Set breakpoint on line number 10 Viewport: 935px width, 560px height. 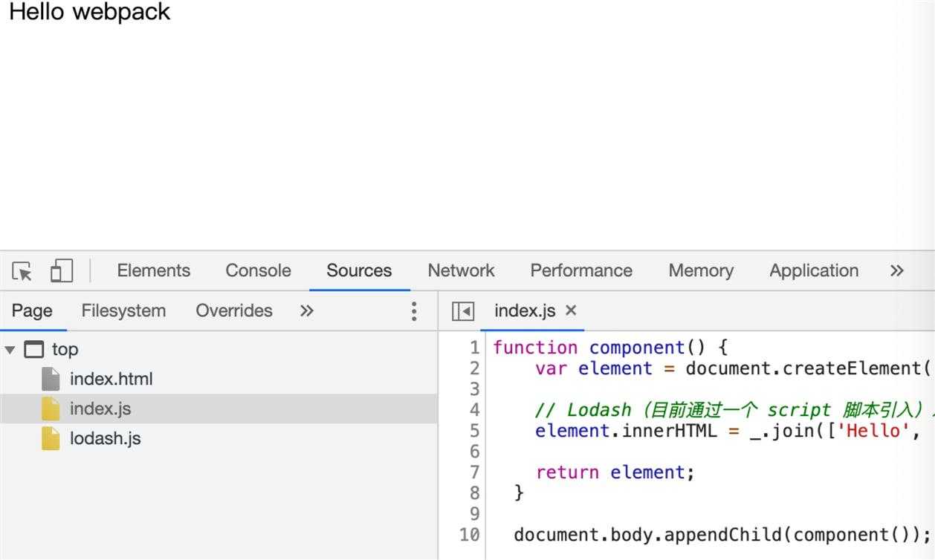click(x=470, y=535)
